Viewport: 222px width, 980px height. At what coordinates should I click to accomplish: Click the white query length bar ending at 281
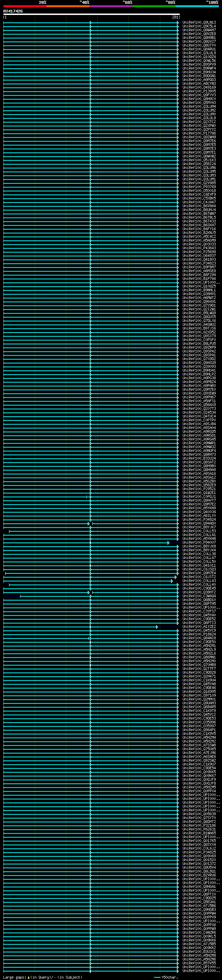(x=92, y=15)
